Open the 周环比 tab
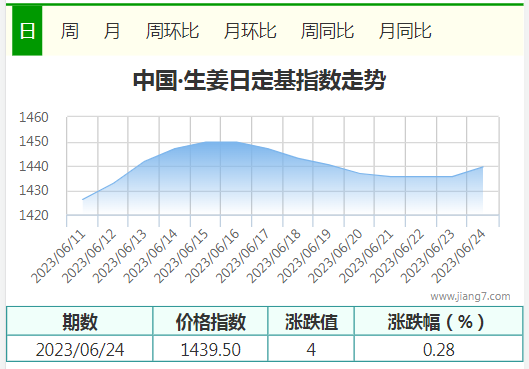The height and width of the screenshot is (369, 529). click(172, 31)
